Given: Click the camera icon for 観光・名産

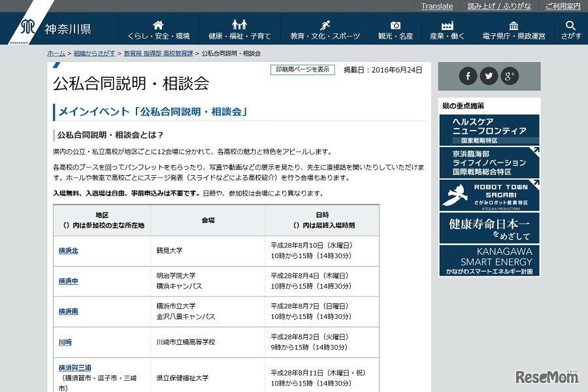Looking at the screenshot, I should [395, 25].
